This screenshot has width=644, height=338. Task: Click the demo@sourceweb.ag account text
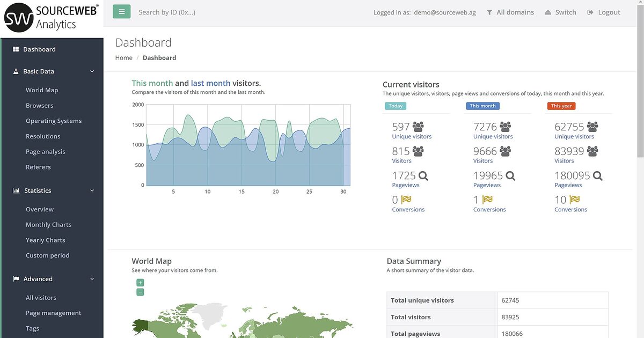pyautogui.click(x=445, y=12)
